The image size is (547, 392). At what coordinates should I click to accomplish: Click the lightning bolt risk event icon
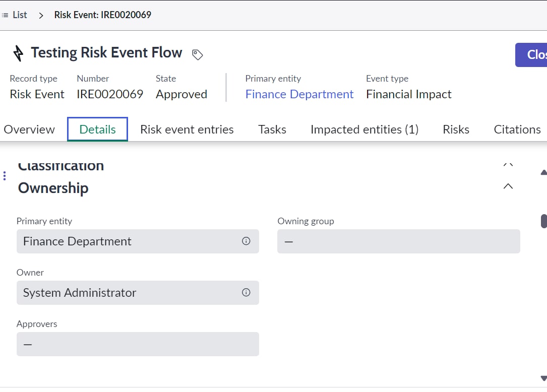[x=18, y=53]
